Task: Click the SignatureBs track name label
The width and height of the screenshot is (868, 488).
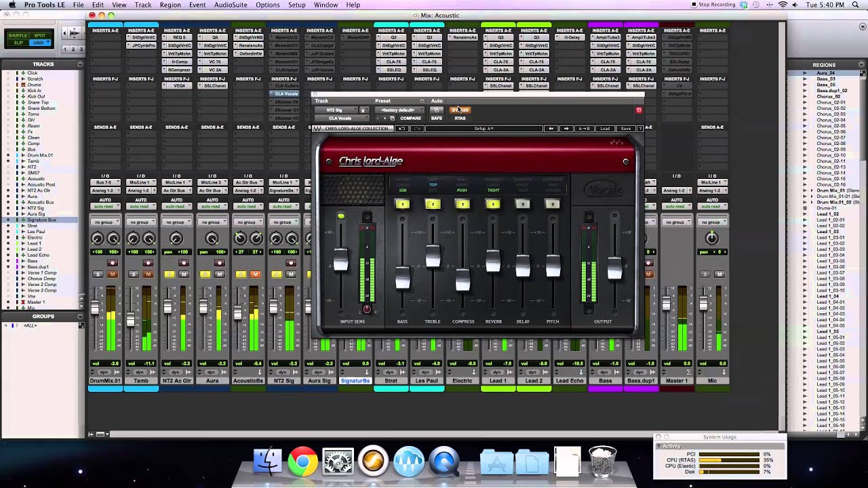Action: pos(355,381)
